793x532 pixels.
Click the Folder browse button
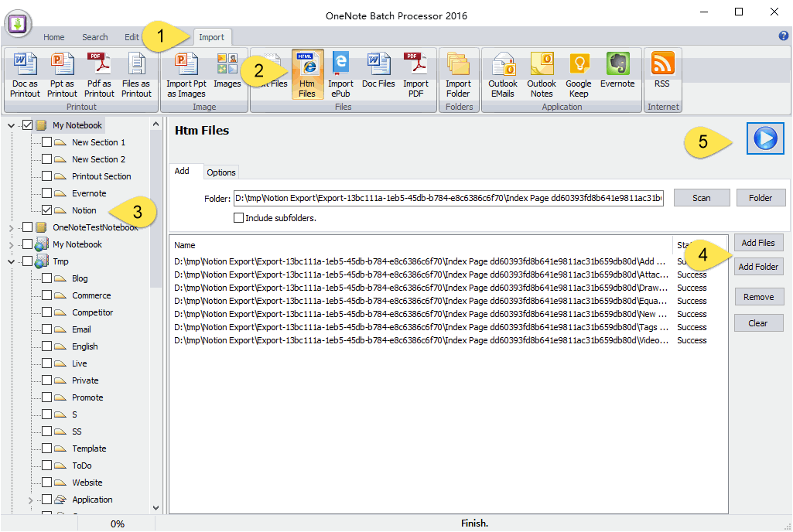pyautogui.click(x=761, y=198)
